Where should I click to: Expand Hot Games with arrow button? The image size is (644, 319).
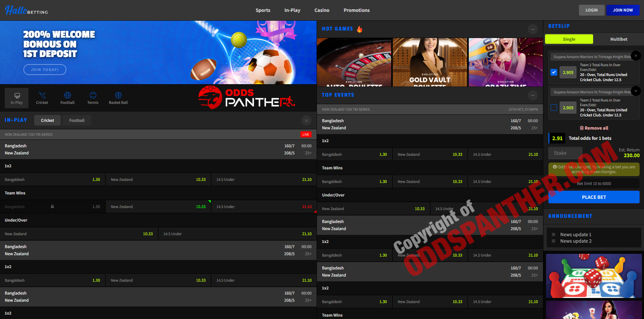tap(532, 29)
